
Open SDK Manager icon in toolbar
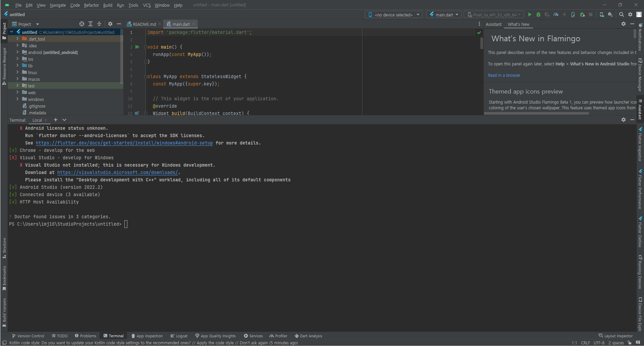610,14
